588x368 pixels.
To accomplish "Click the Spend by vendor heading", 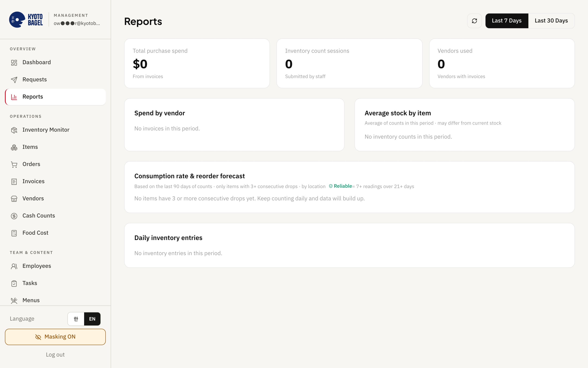I will 160,113.
